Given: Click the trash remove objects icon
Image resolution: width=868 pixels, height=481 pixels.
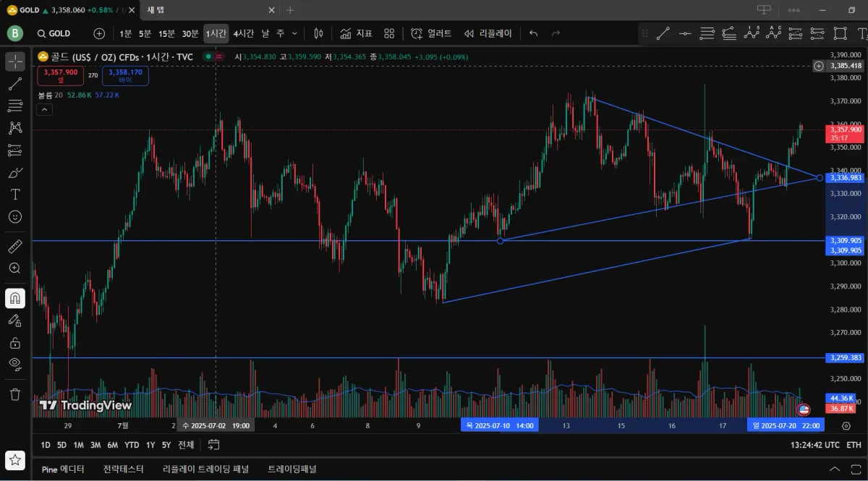Looking at the screenshot, I should [x=14, y=394].
